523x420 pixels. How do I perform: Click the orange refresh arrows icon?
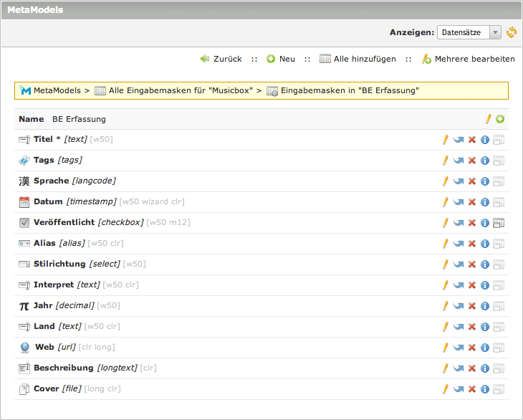pyautogui.click(x=512, y=32)
